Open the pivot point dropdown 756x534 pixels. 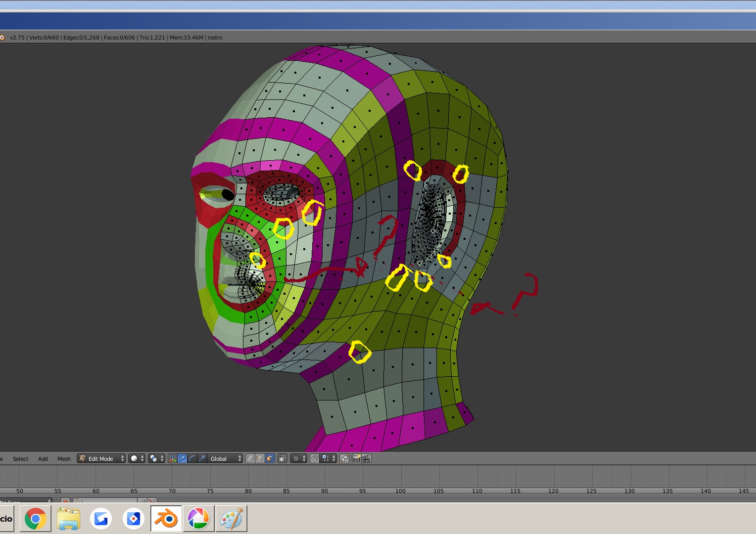click(156, 458)
